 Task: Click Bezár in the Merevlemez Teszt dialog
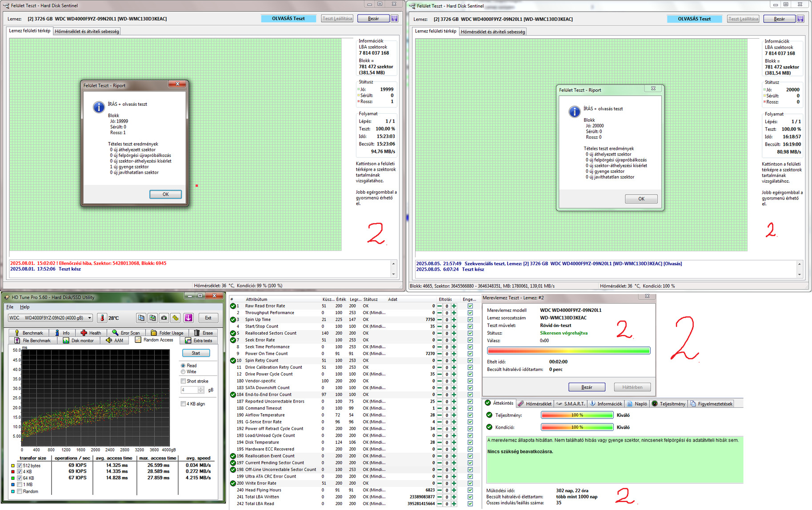(587, 387)
